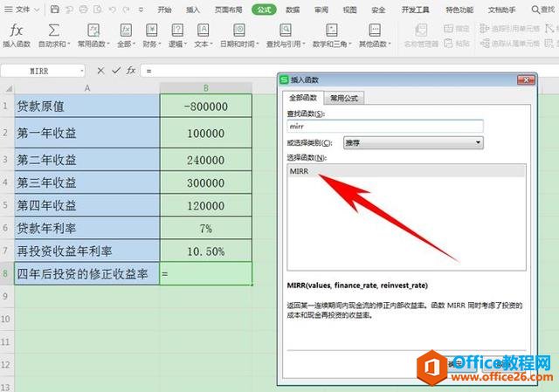
Task: Click the Insert Function fx ribbon icon
Action: (x=17, y=31)
